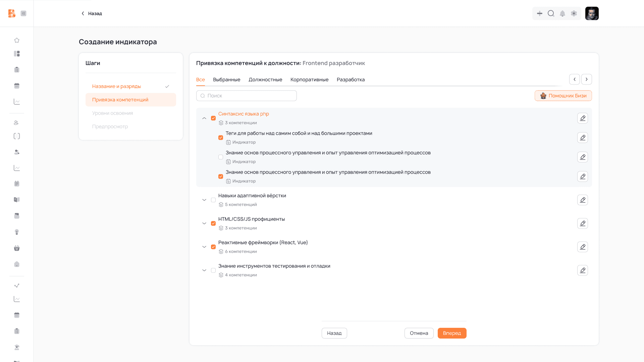Viewport: 644px width, 362px height.
Task: Switch to the Выбранные tab
Action: (226, 80)
